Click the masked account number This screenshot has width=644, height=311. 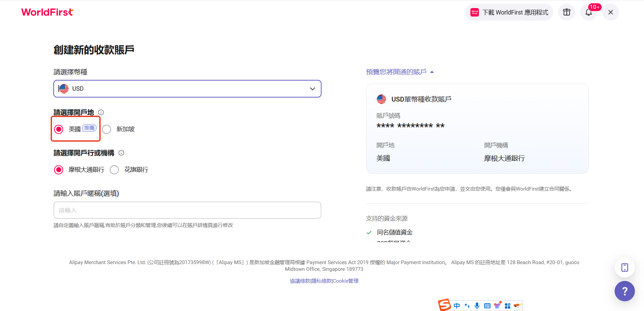click(x=411, y=126)
